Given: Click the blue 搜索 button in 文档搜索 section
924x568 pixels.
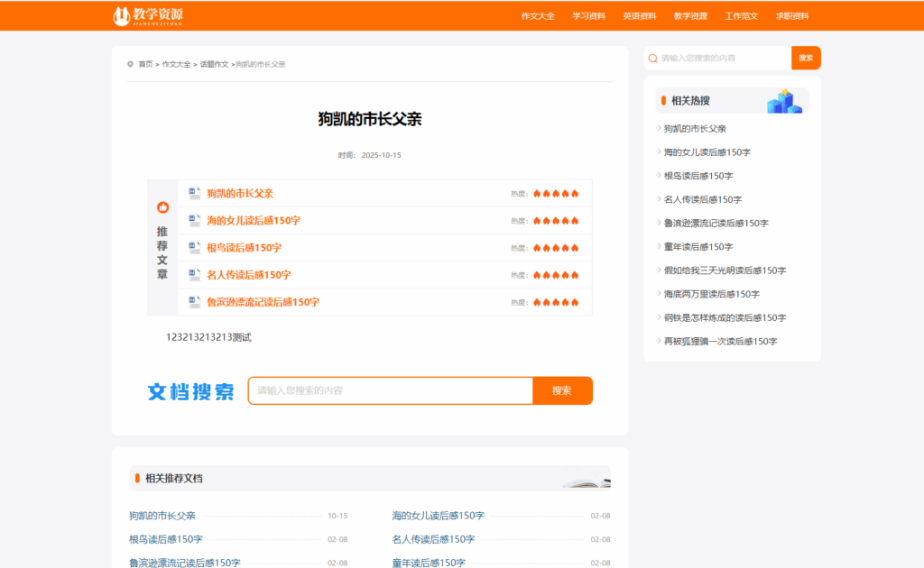Looking at the screenshot, I should coord(562,390).
